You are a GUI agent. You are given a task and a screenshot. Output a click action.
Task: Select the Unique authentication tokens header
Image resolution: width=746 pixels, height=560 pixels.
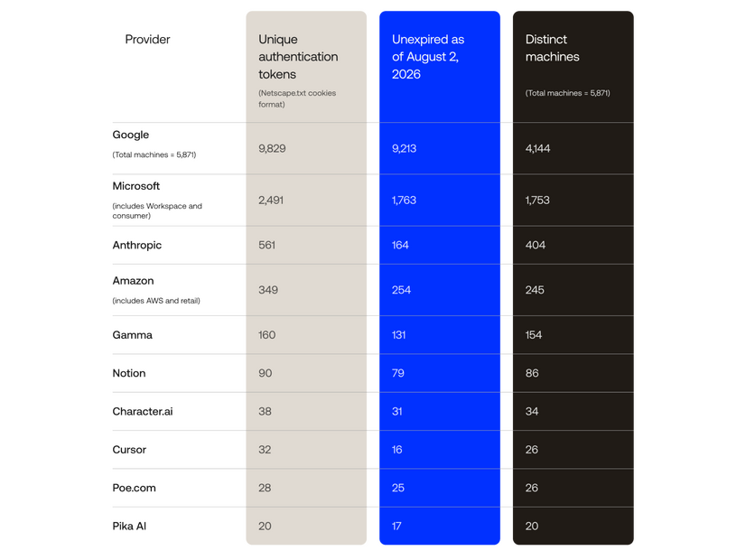[298, 57]
